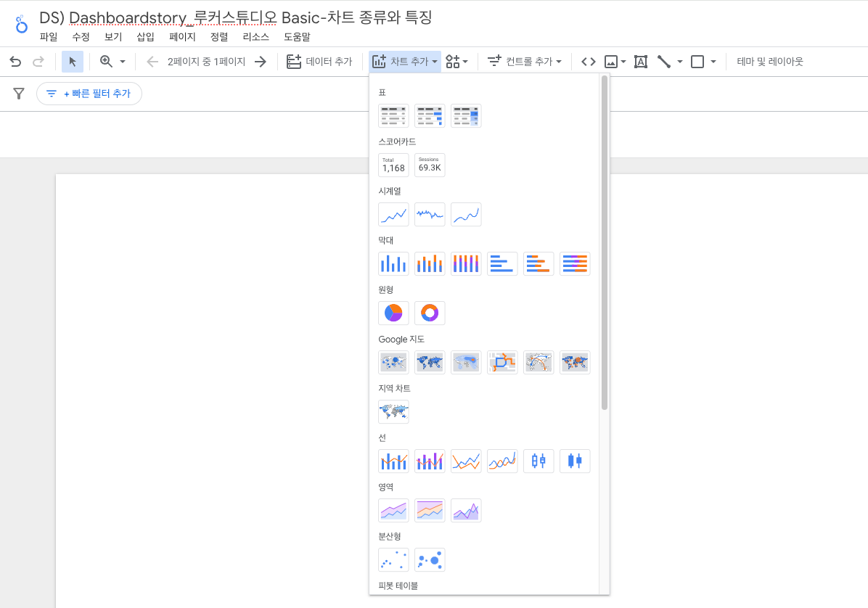Open the 도움말 menu

coord(298,37)
